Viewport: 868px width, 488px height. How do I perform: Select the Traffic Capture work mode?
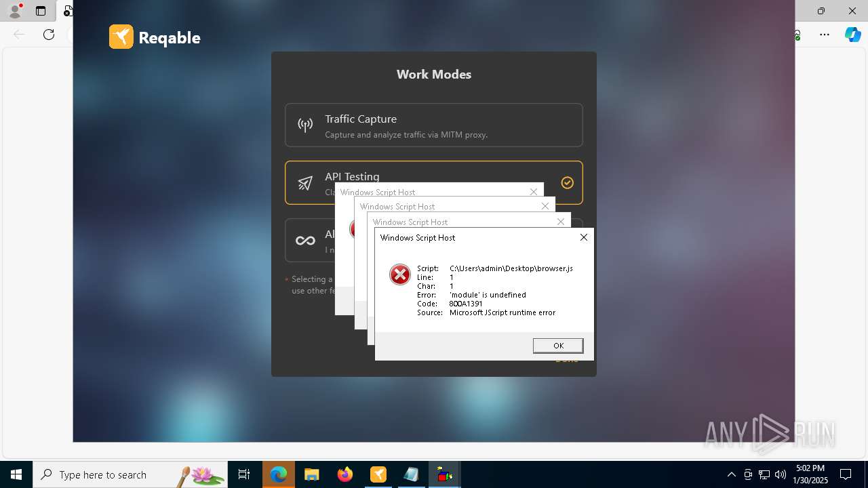coord(434,125)
